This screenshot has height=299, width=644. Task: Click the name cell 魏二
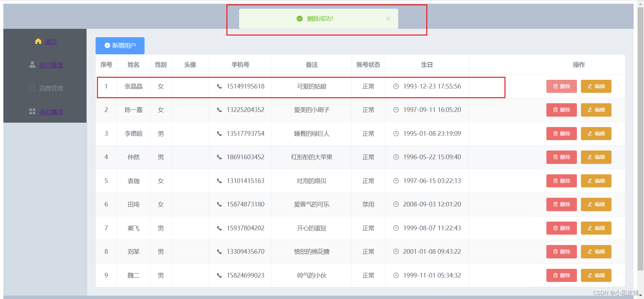click(x=133, y=276)
